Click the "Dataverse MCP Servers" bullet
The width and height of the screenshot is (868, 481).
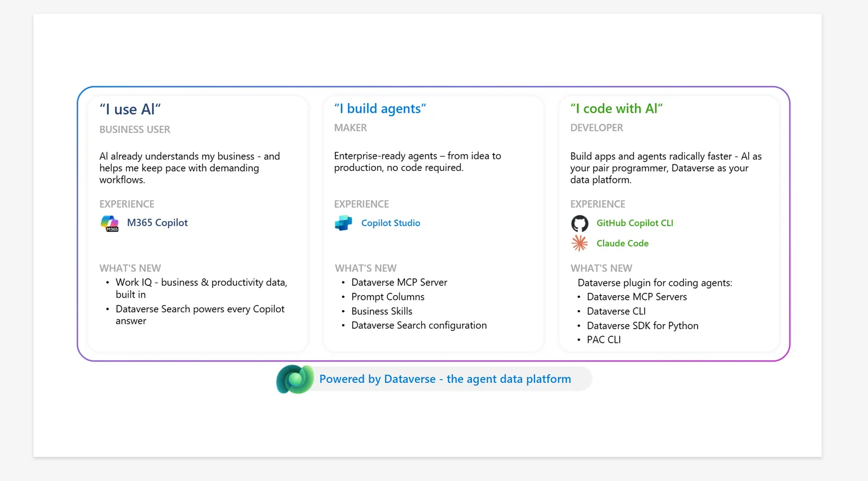tap(637, 297)
